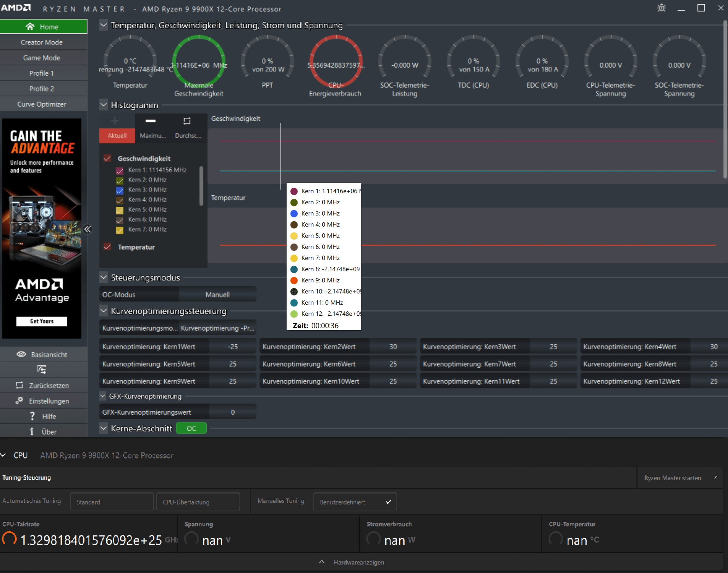728x573 pixels.
Task: Click the red CPU-Energieverbrauch gauge
Action: click(x=336, y=61)
